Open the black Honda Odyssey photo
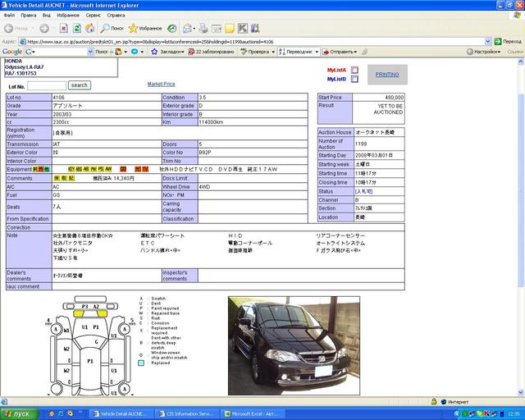Viewport: 525px width, 420px height. click(x=294, y=345)
